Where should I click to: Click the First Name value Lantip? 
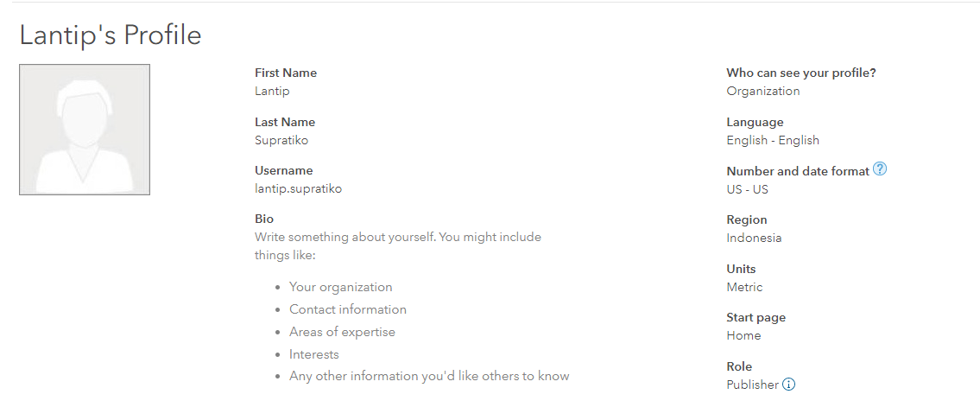coord(272,91)
